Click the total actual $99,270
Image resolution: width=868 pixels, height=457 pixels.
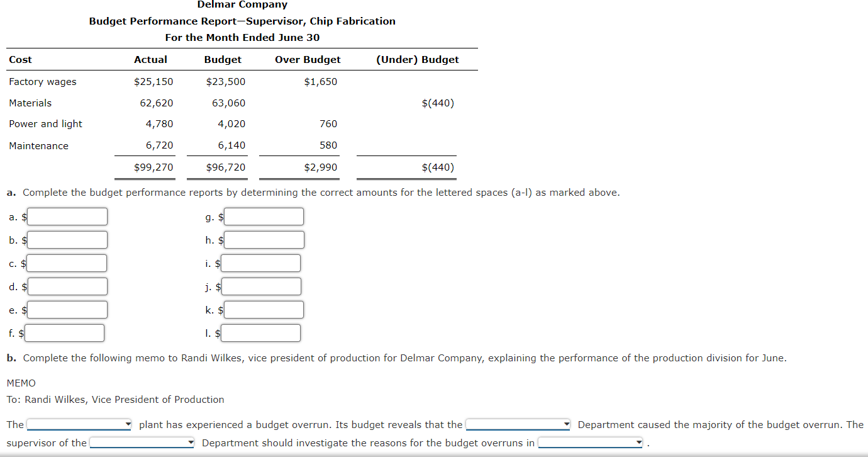[153, 167]
